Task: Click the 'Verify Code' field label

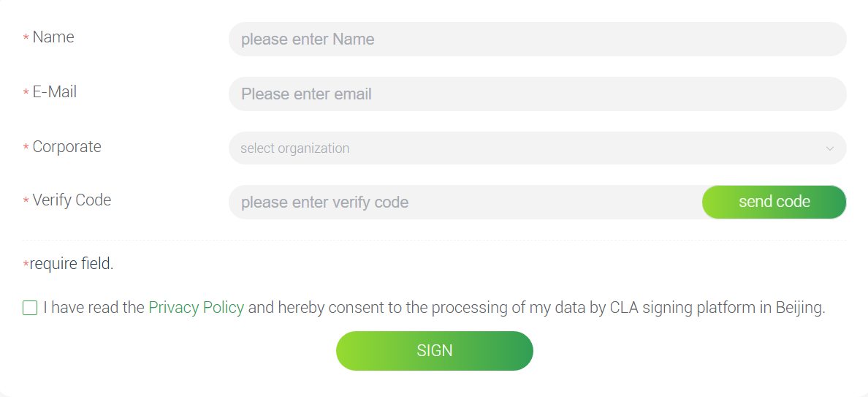Action: tap(72, 200)
